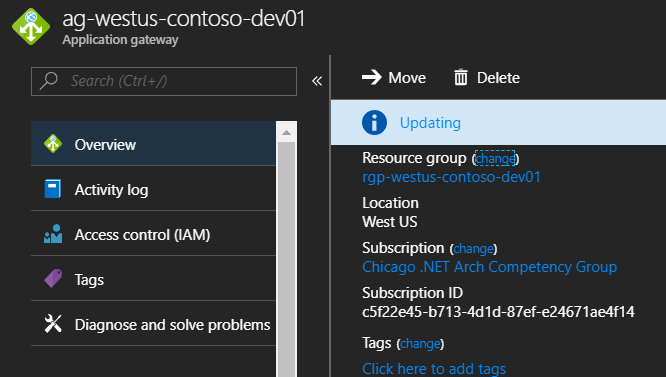The width and height of the screenshot is (666, 377).
Task: Open the Activity log menu item
Action: tap(153, 188)
